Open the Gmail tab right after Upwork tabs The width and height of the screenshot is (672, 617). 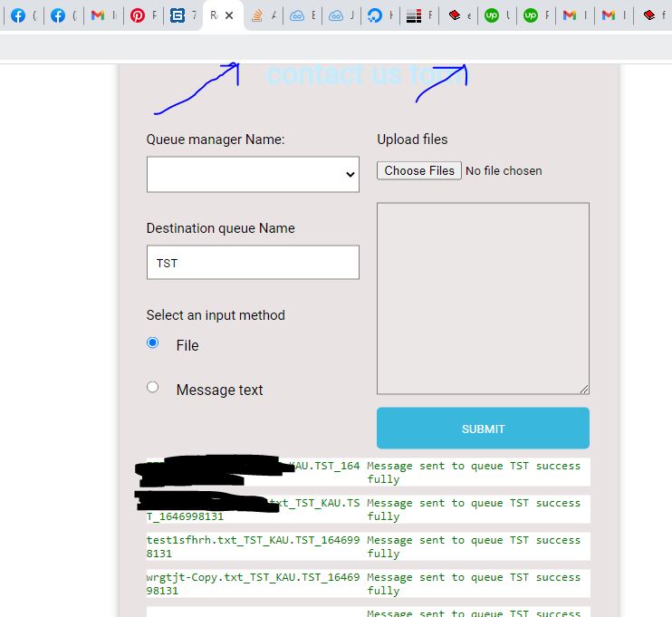575,16
